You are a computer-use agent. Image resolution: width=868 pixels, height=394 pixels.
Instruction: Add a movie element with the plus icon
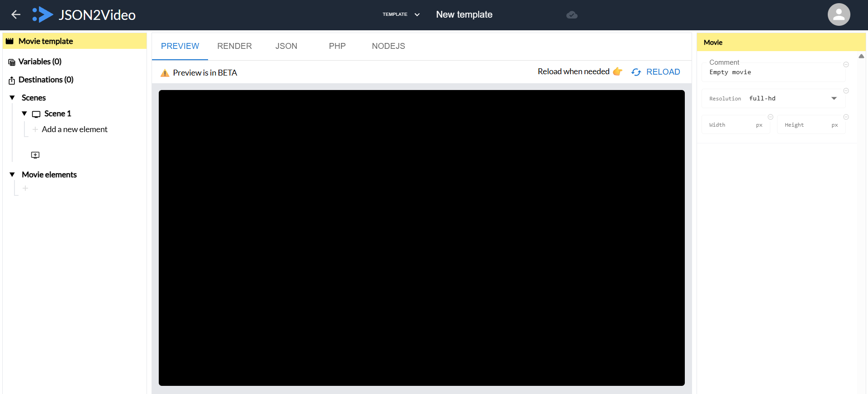pos(25,188)
